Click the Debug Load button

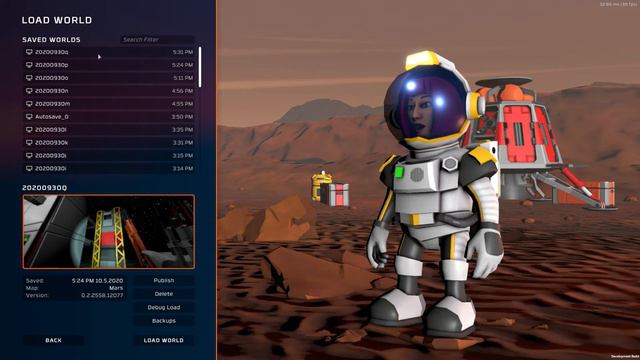(164, 307)
